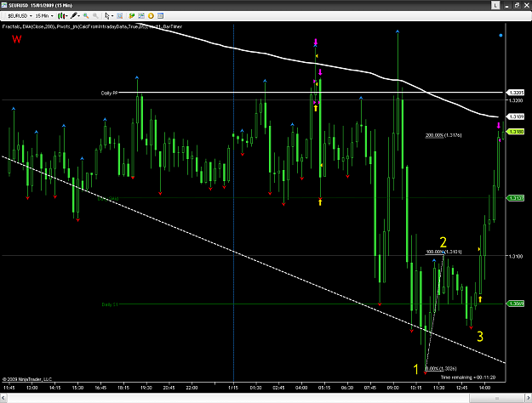This screenshot has width=532, height=403.
Task: Click the 1.3180 current price marker
Action: (515, 132)
